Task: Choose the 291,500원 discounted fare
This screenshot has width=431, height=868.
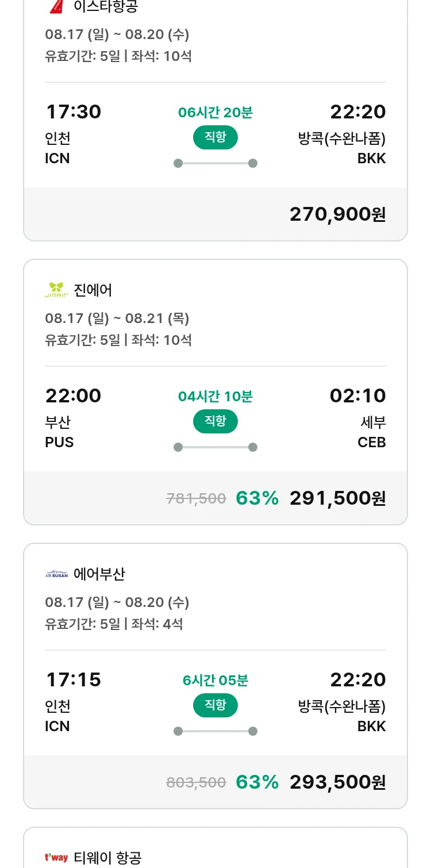Action: pos(337,498)
